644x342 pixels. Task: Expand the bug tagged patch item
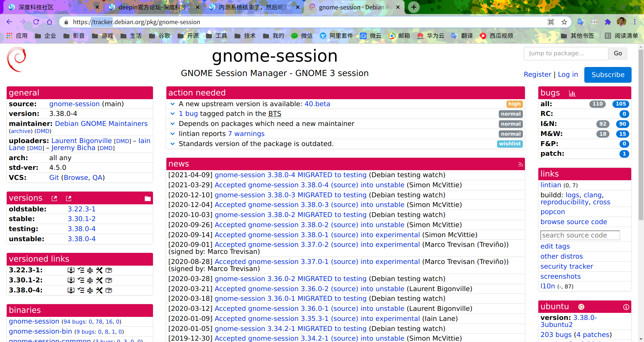click(172, 114)
